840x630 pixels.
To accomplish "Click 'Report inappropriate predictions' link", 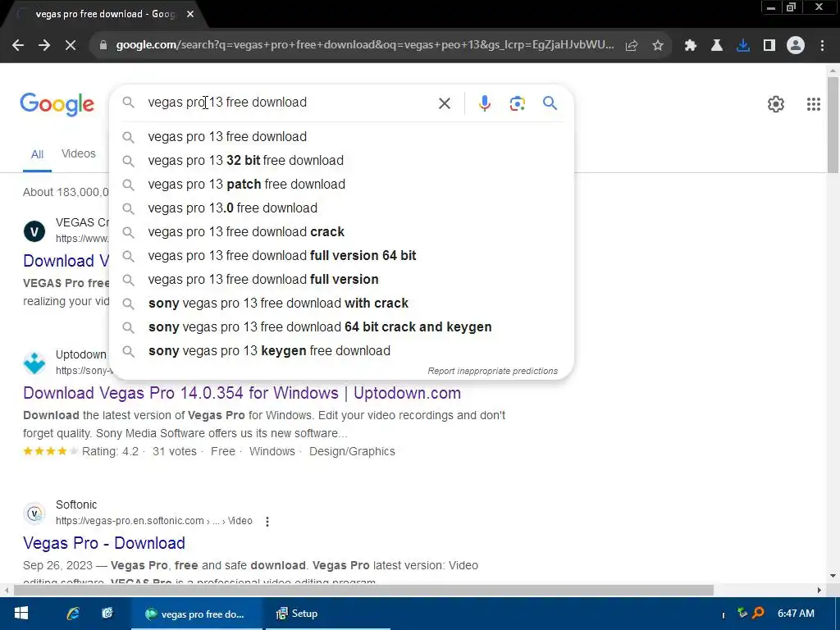I will point(492,371).
